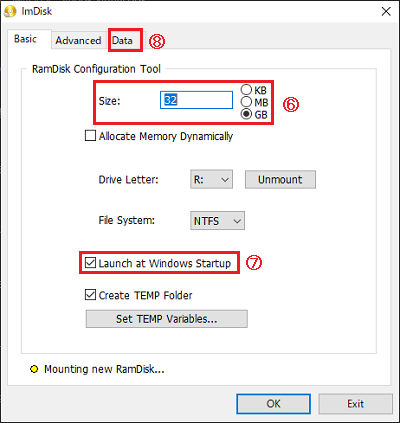Viewport: 400px width, 423px height.
Task: Click the ImDisk app icon in title bar
Action: coord(10,12)
